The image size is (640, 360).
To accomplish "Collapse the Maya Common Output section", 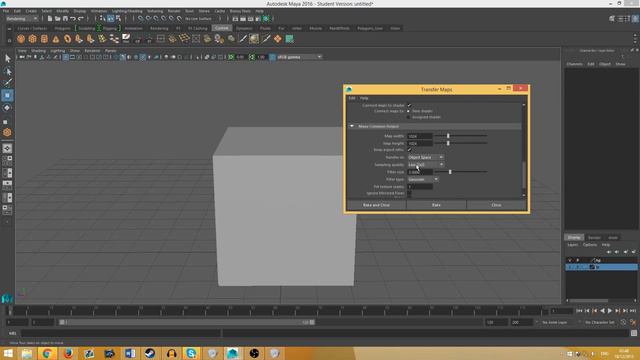I will click(x=352, y=127).
